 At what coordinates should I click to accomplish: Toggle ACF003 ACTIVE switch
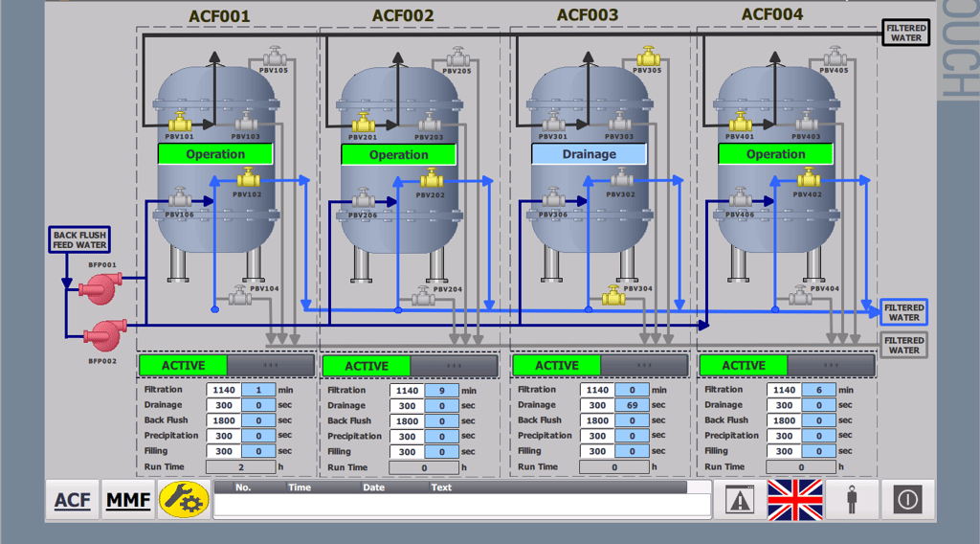click(x=600, y=365)
